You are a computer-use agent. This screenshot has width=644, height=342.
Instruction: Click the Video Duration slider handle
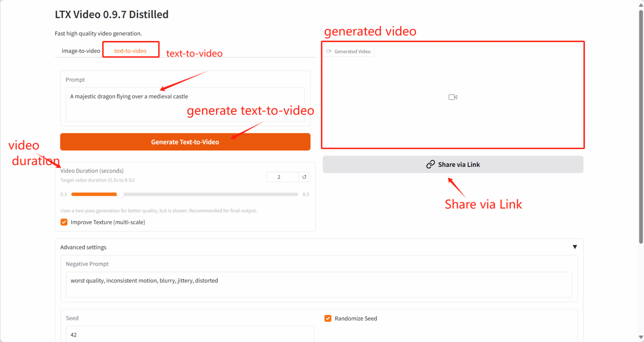[120, 194]
